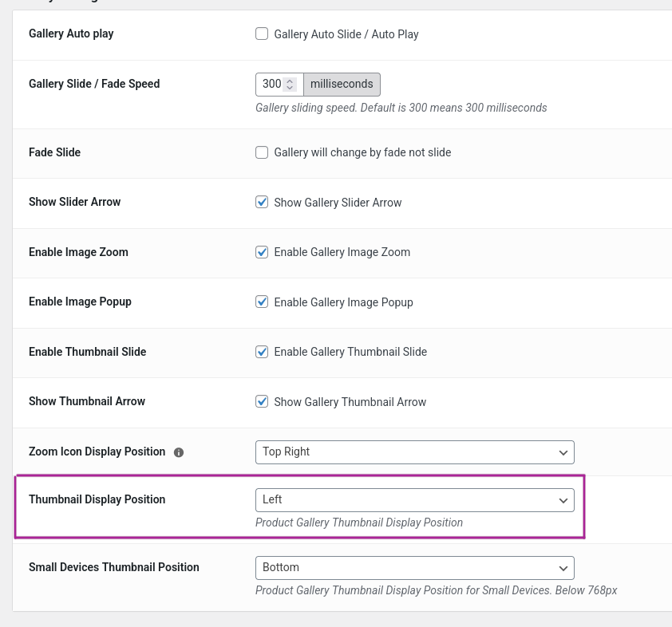Disable Enable Gallery Image Zoom checkbox
The width and height of the screenshot is (672, 627).
(262, 252)
